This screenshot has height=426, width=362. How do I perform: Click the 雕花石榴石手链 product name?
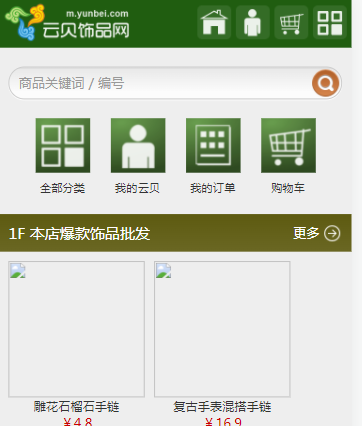[76, 407]
